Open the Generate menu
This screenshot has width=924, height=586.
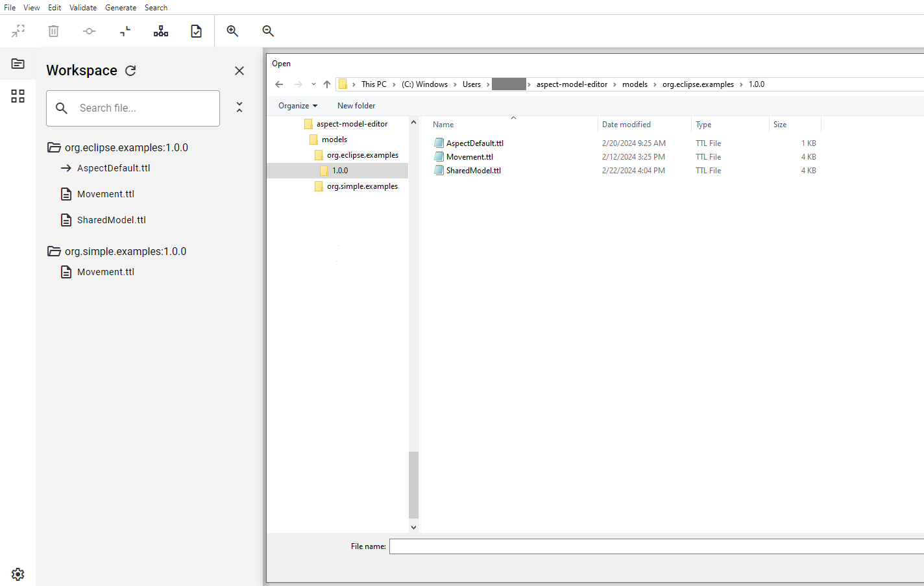121,8
